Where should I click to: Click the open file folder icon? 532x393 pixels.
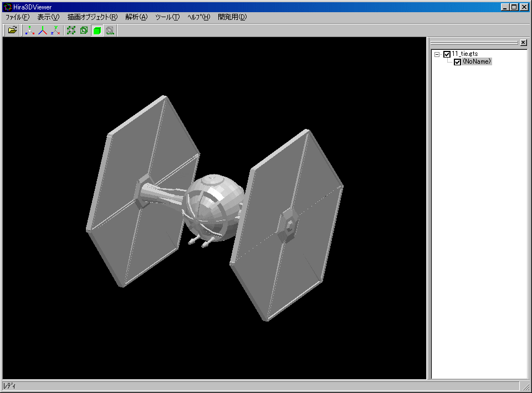click(x=12, y=30)
